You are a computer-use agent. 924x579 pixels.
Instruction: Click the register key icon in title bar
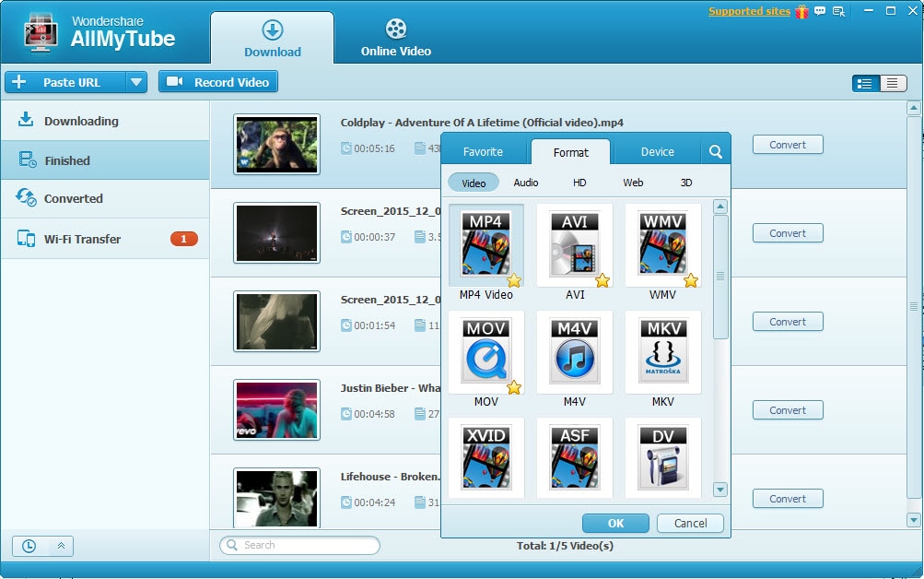838,11
